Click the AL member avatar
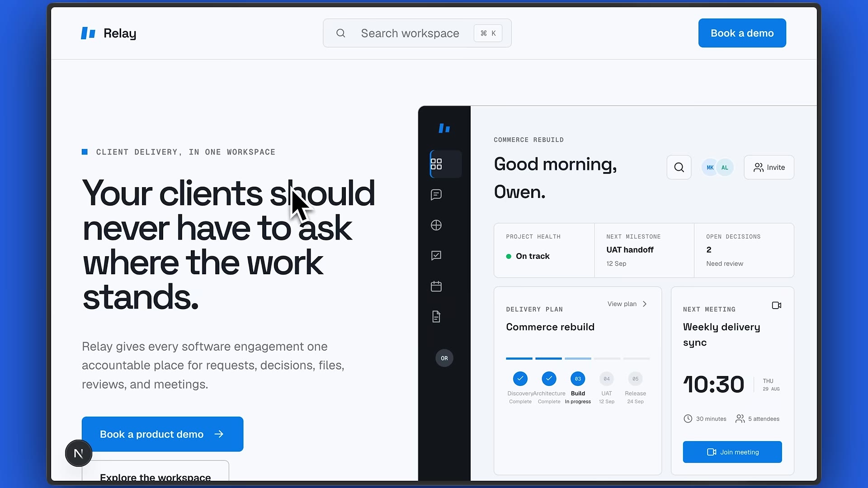 coord(725,168)
